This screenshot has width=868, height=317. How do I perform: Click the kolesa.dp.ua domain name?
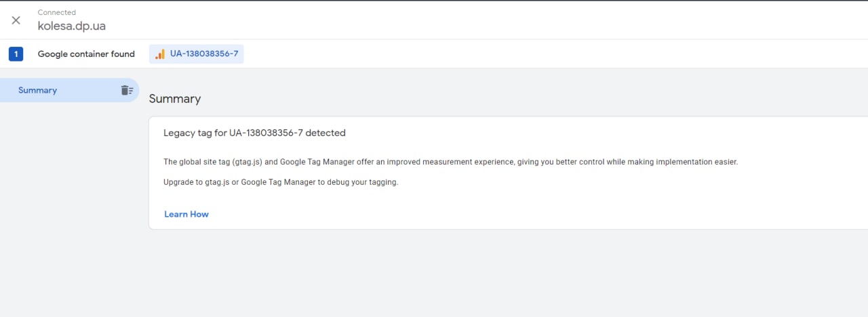pyautogui.click(x=72, y=26)
